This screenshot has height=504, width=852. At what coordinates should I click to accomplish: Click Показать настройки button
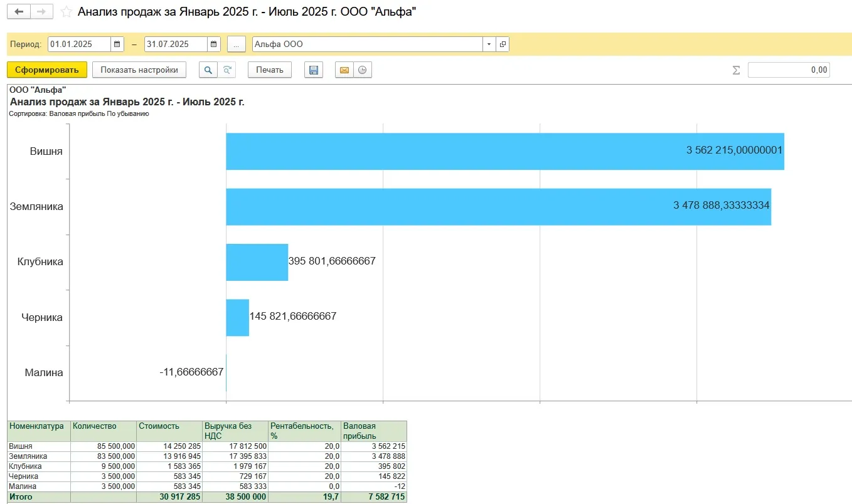coord(139,70)
